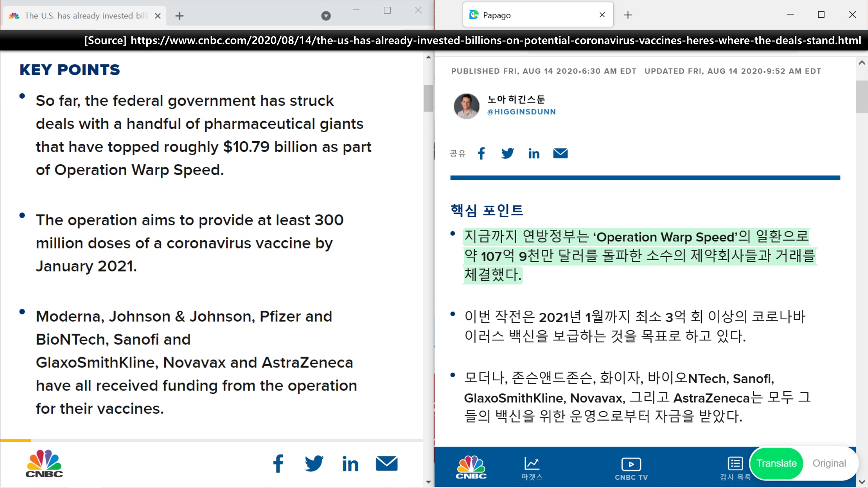The width and height of the screenshot is (868, 488).
Task: Open a new tab in the Papago window
Action: pyautogui.click(x=628, y=15)
